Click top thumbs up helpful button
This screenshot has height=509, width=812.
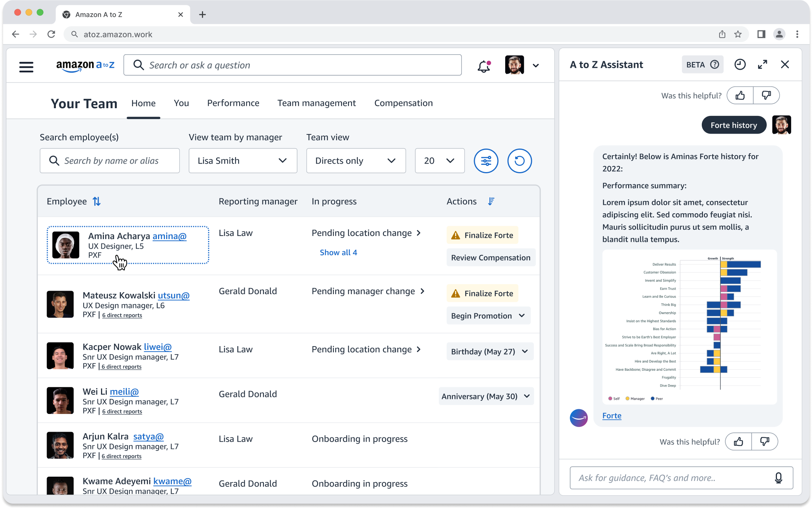tap(740, 95)
